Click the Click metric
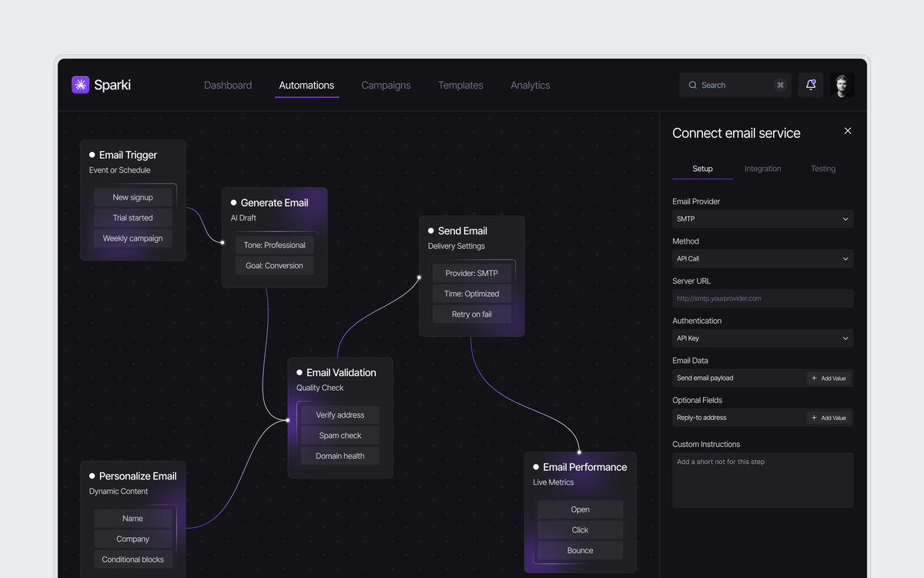924x578 pixels. click(x=580, y=530)
